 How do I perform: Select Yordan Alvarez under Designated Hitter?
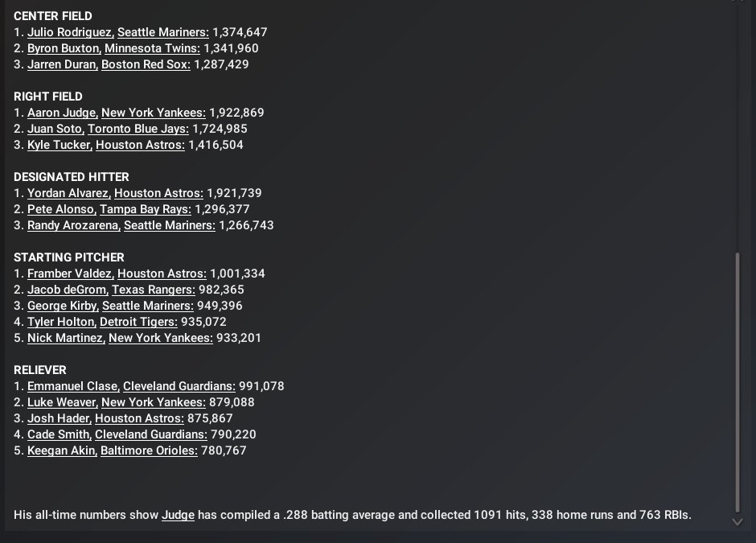(68, 193)
